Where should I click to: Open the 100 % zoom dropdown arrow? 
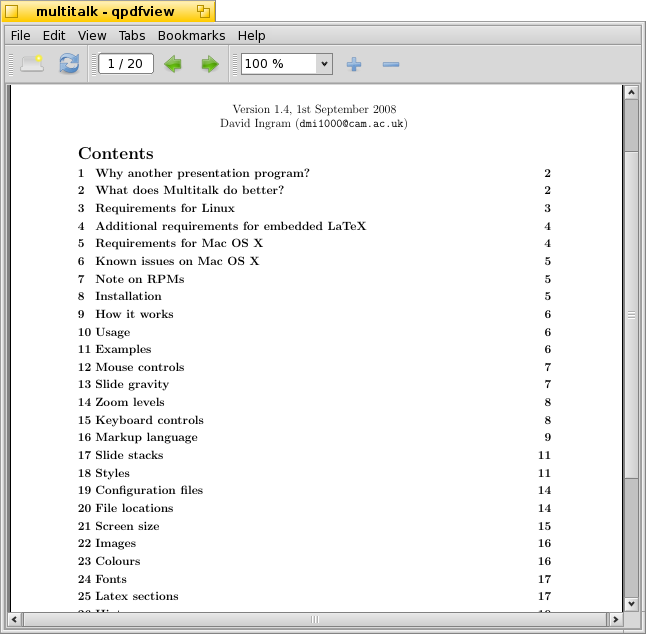click(x=324, y=64)
